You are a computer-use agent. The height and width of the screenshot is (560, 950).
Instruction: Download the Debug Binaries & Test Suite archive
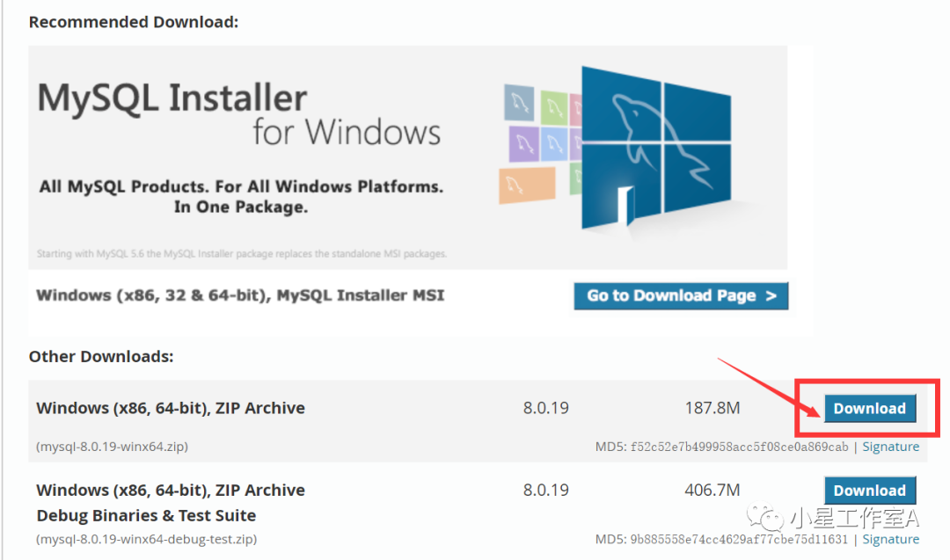pyautogui.click(x=869, y=491)
